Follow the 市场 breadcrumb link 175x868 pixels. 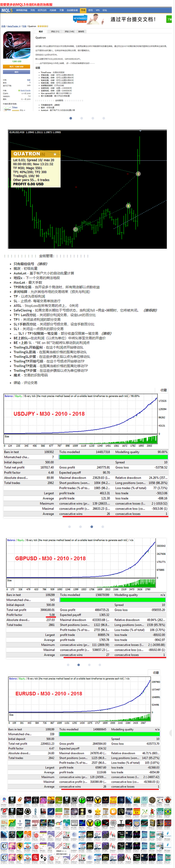point(3,26)
